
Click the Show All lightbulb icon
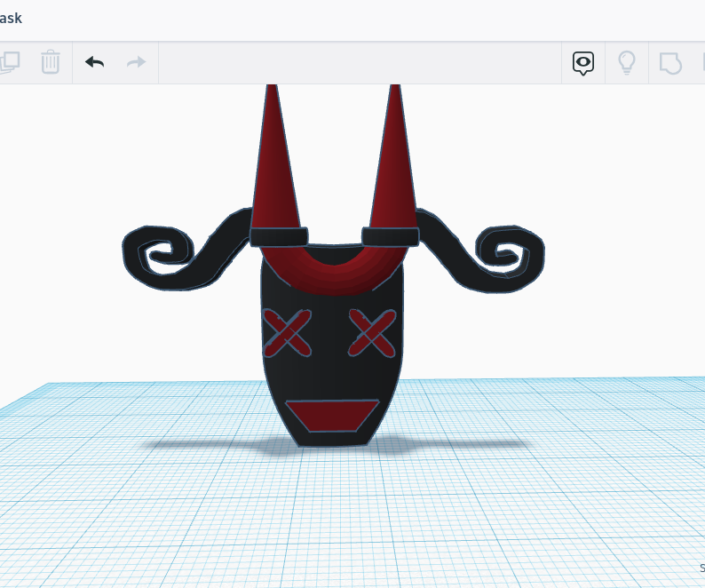tap(627, 62)
